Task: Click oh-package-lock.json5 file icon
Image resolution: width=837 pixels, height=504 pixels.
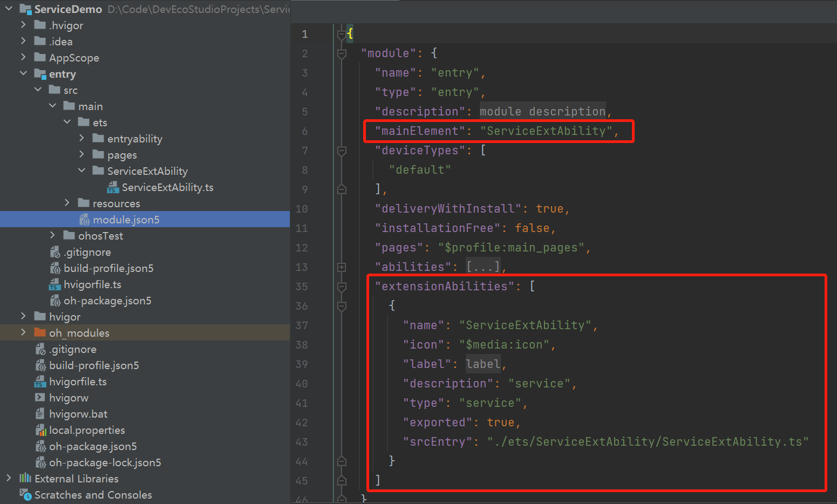Action: click(40, 462)
